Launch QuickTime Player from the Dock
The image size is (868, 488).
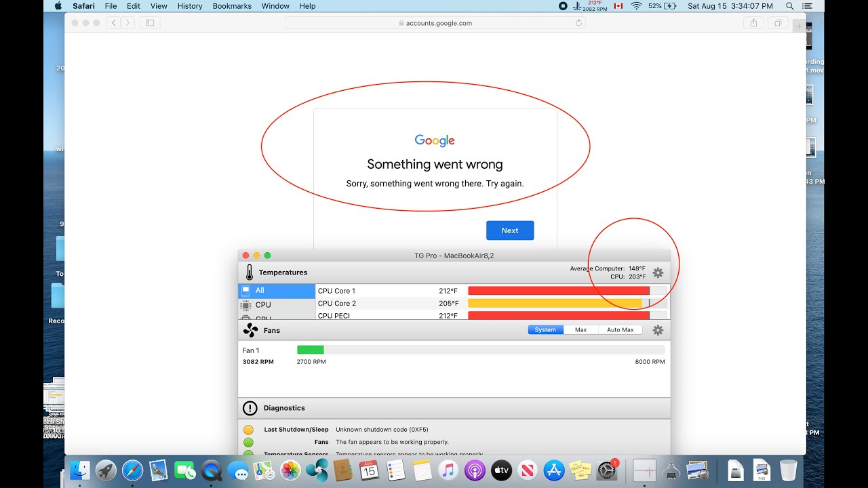[x=212, y=470]
